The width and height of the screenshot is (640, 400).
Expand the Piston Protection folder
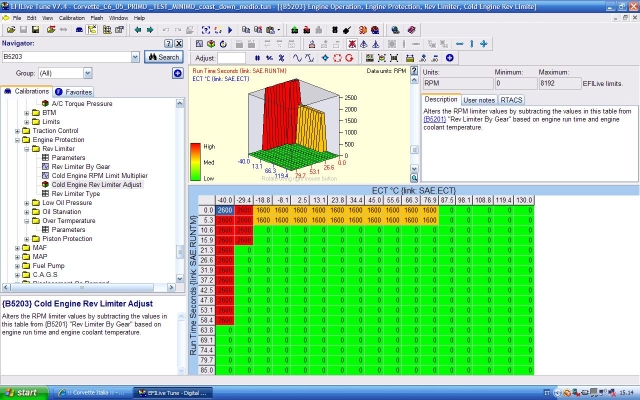pos(27,239)
